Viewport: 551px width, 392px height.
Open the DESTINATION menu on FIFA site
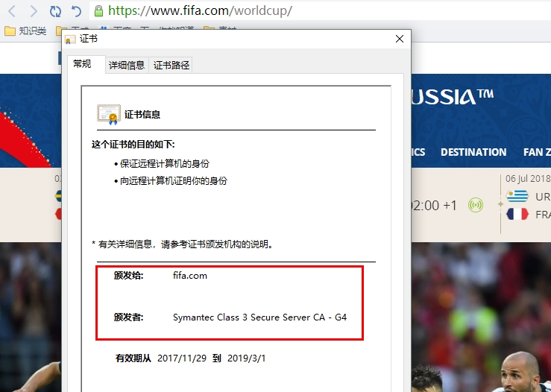[473, 152]
